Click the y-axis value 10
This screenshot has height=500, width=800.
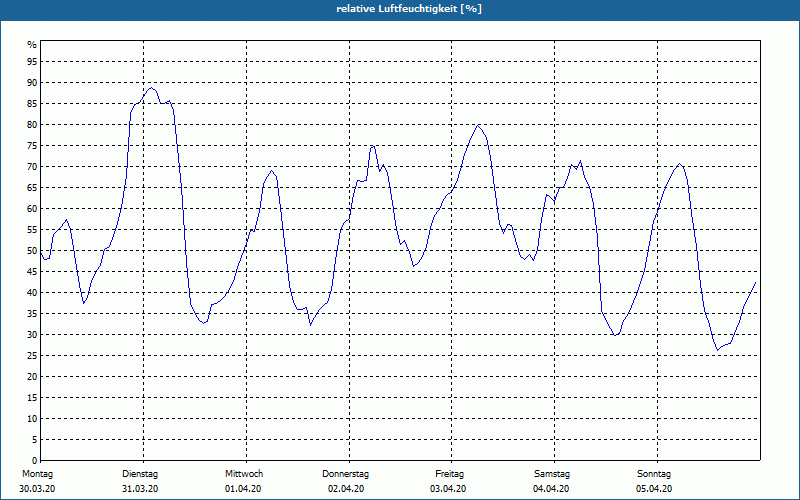pyautogui.click(x=32, y=418)
